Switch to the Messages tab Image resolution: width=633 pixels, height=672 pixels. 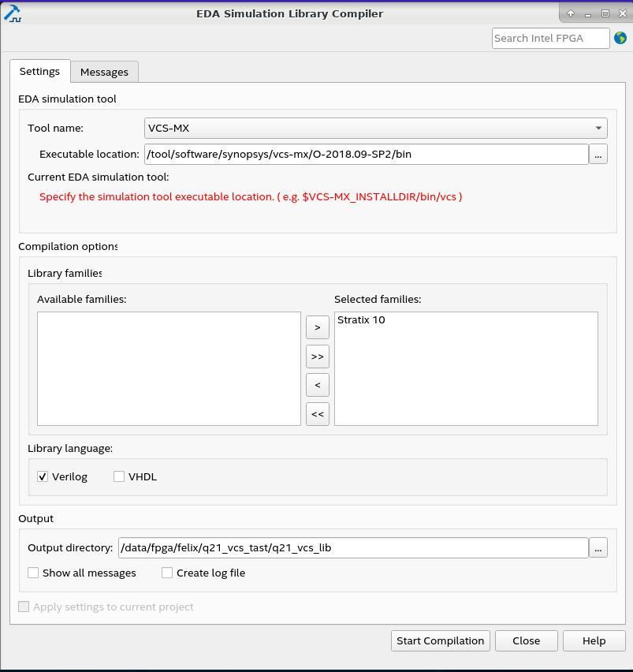(104, 72)
